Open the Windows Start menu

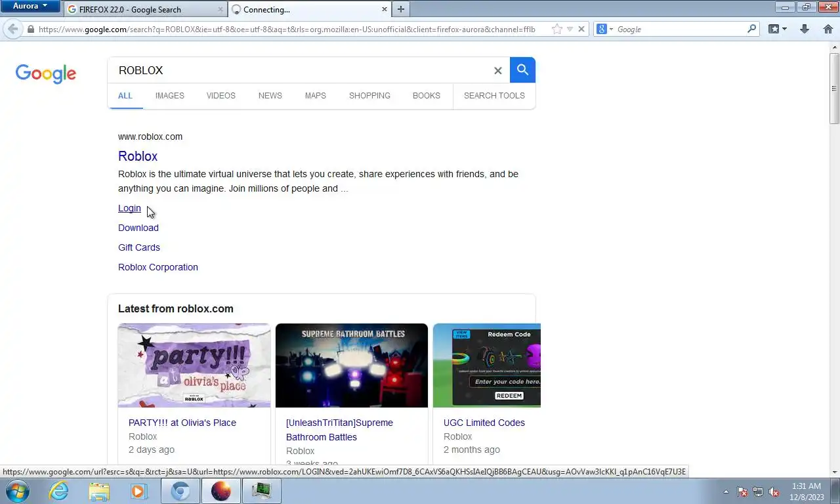(x=17, y=491)
